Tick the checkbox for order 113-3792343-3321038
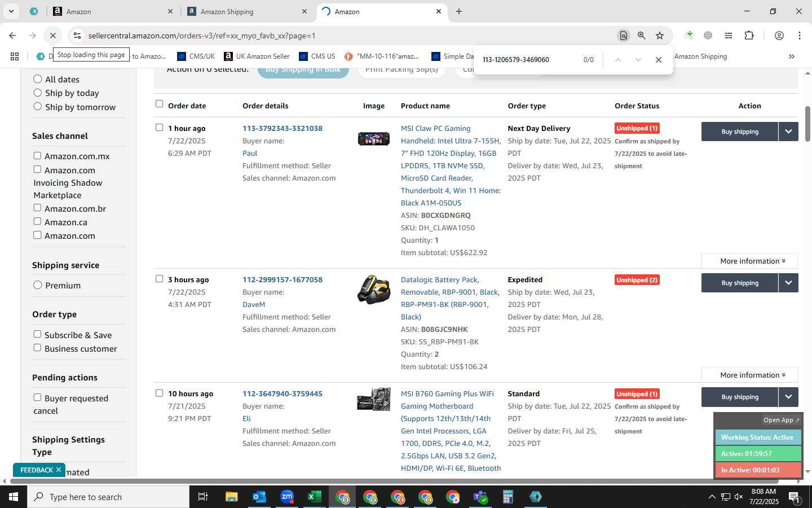This screenshot has width=812, height=508. click(x=159, y=128)
